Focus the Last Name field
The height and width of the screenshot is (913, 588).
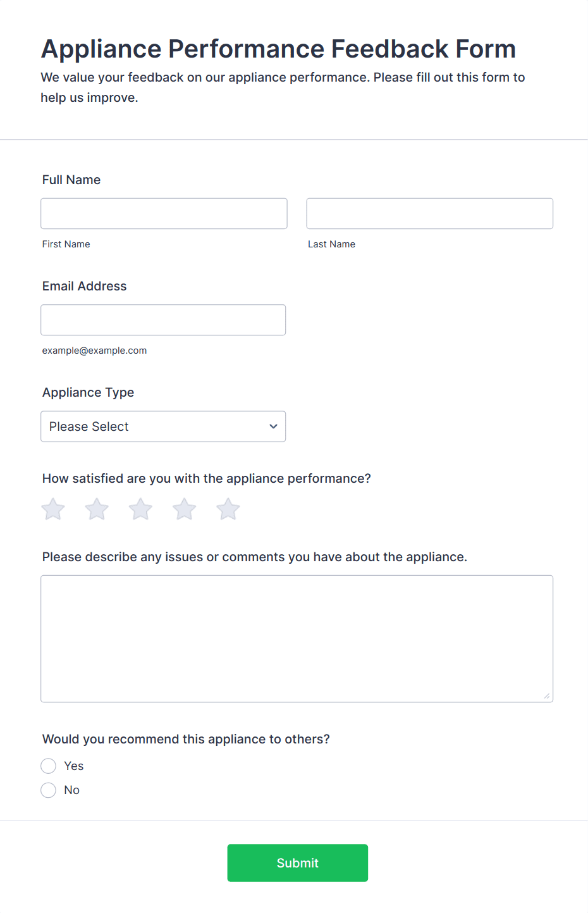point(430,214)
